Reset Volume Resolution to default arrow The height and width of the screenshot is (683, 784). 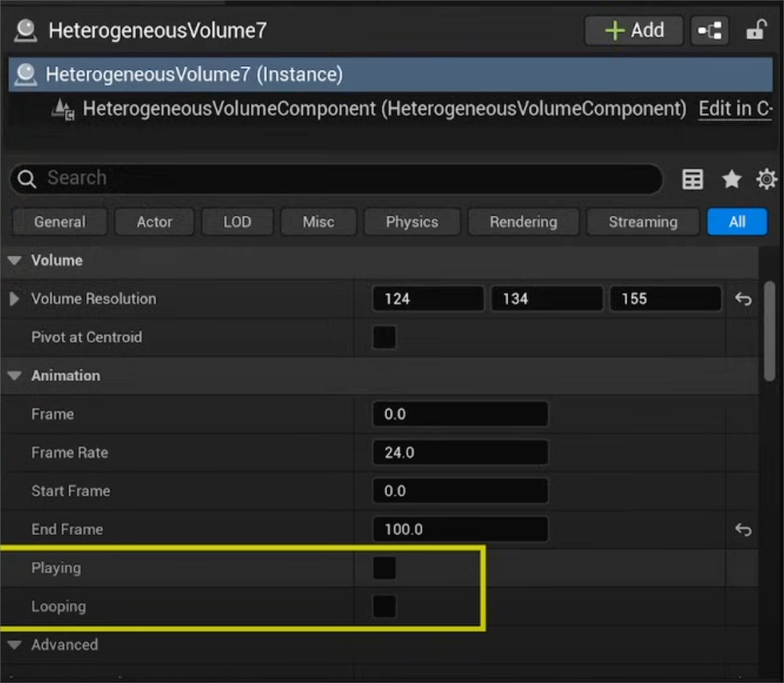click(x=743, y=299)
